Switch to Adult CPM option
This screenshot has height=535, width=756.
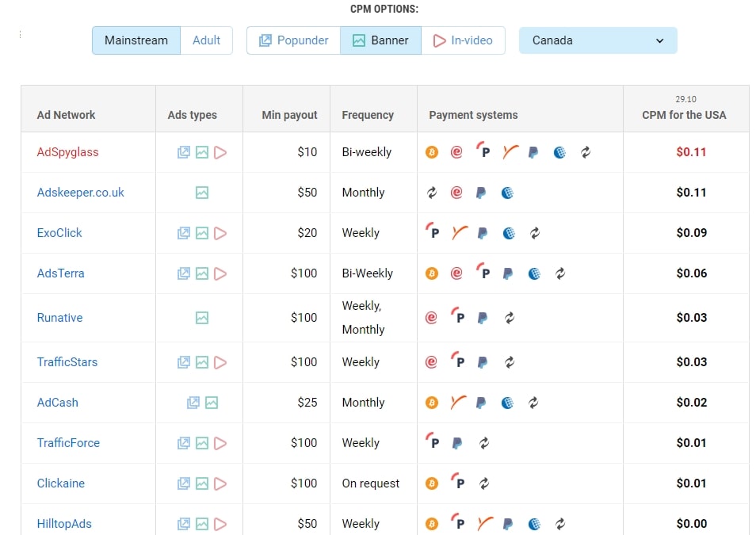[x=206, y=40]
